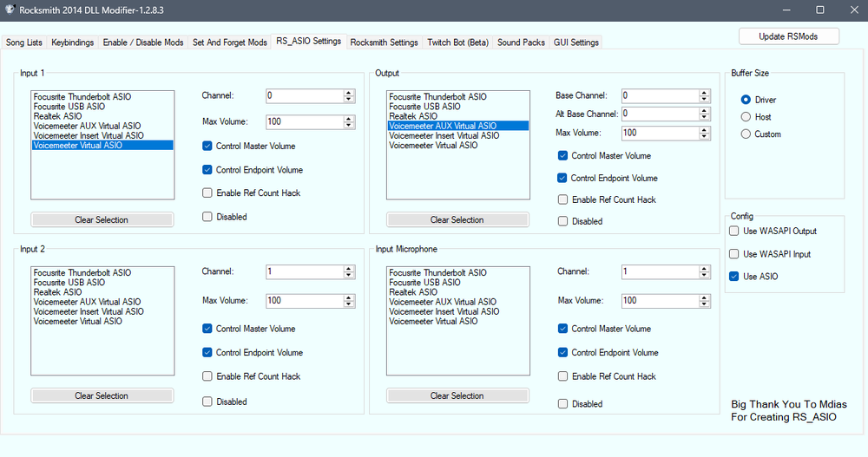
Task: Clear Selection for Input 1
Action: [x=102, y=219]
